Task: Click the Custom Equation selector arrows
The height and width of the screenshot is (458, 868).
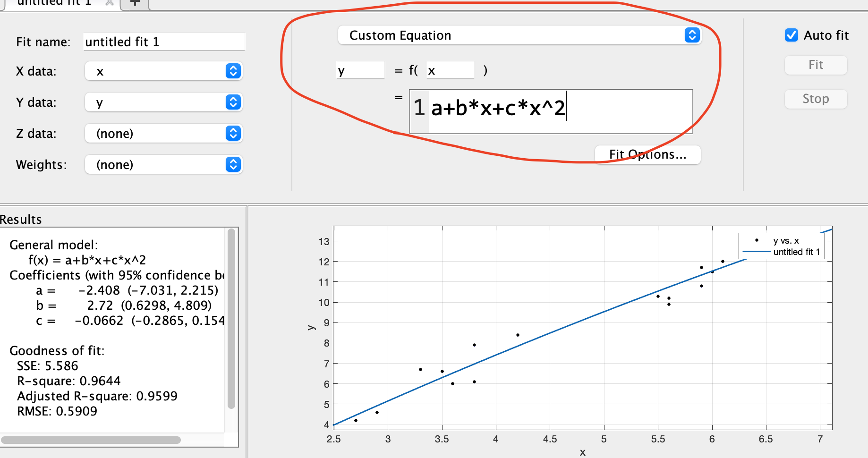Action: [x=691, y=35]
